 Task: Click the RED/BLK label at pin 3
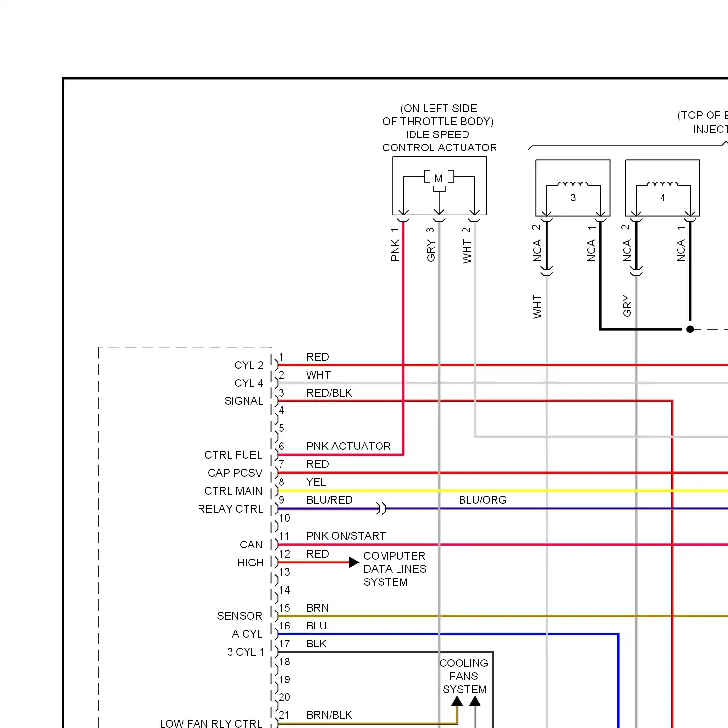(329, 393)
